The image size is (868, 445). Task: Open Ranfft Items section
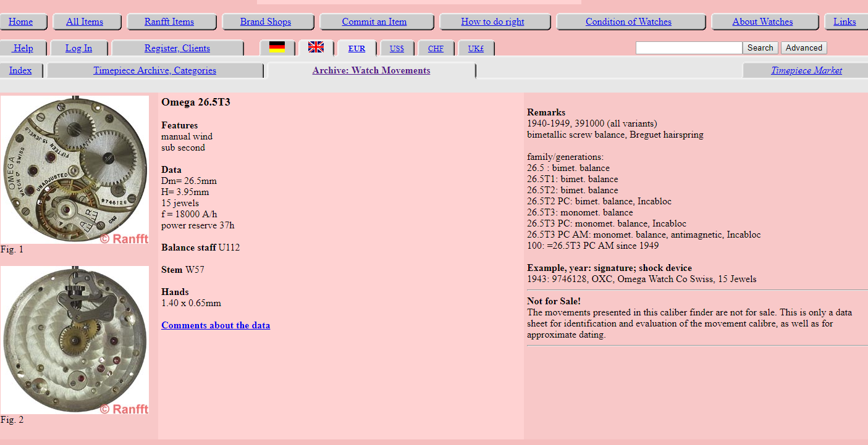coord(169,22)
